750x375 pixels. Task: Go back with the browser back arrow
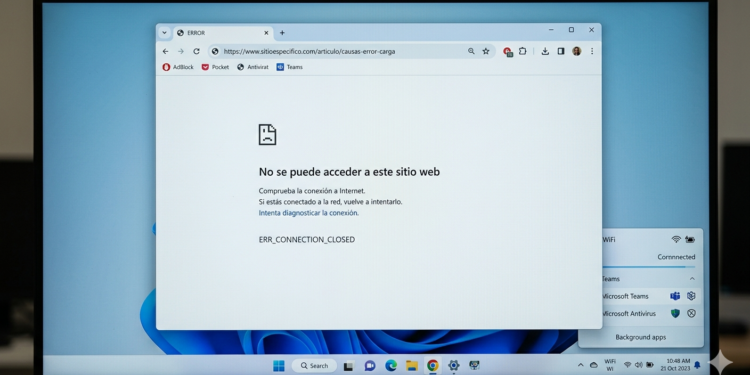[165, 51]
